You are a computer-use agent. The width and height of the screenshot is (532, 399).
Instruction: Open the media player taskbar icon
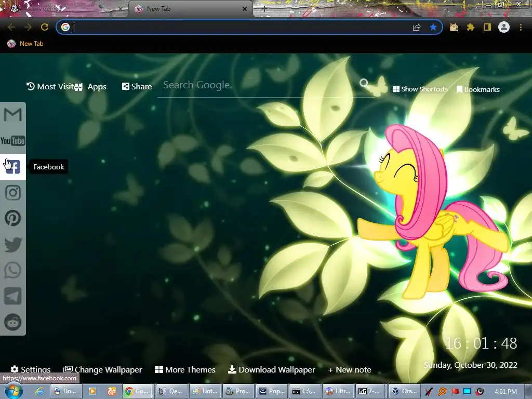coord(92,391)
